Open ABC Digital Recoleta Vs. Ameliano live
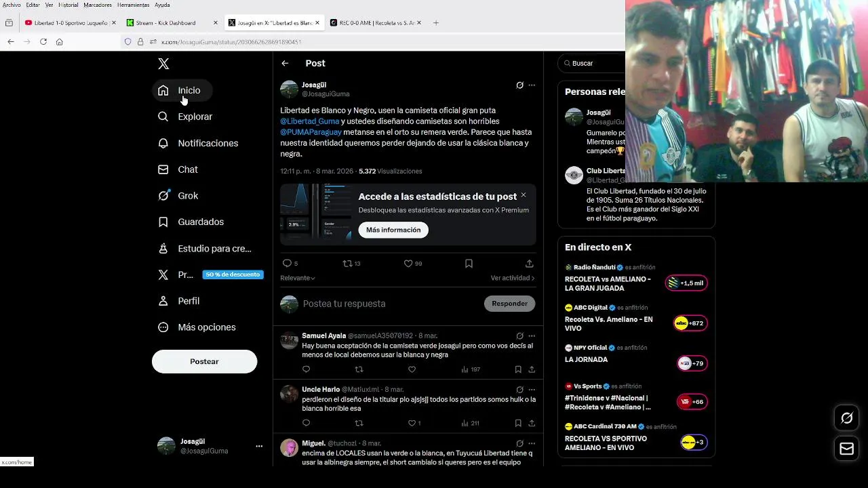 (x=636, y=319)
